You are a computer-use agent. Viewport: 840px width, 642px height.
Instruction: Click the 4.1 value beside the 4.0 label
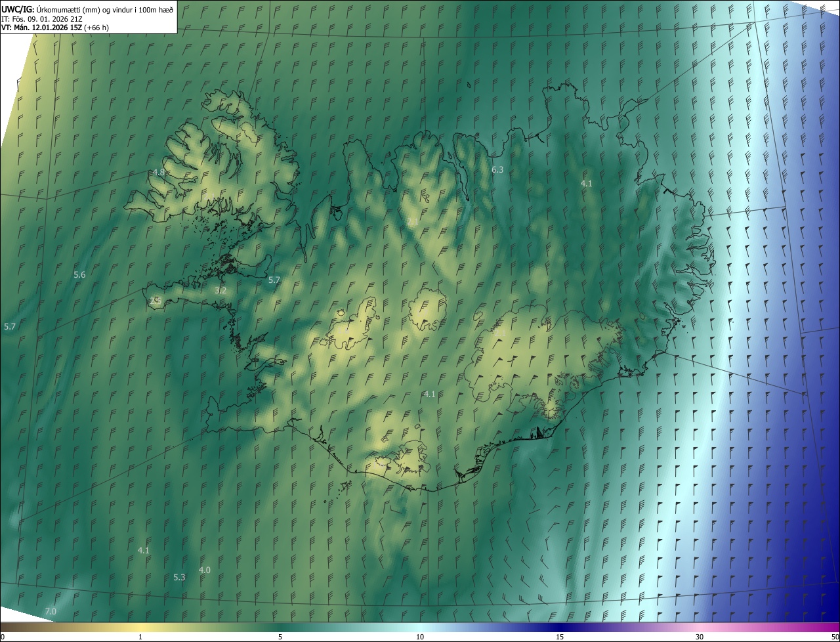pos(144,550)
